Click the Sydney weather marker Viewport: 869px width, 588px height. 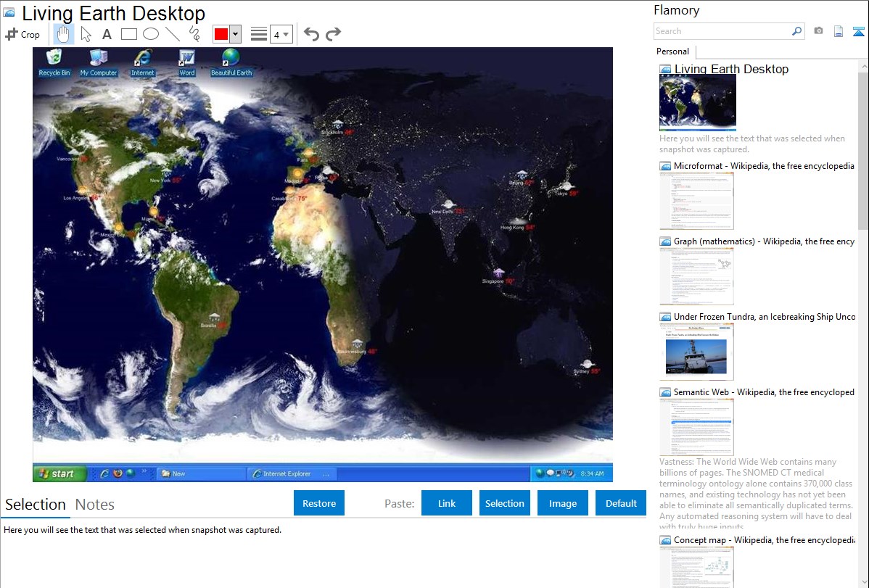pos(586,368)
